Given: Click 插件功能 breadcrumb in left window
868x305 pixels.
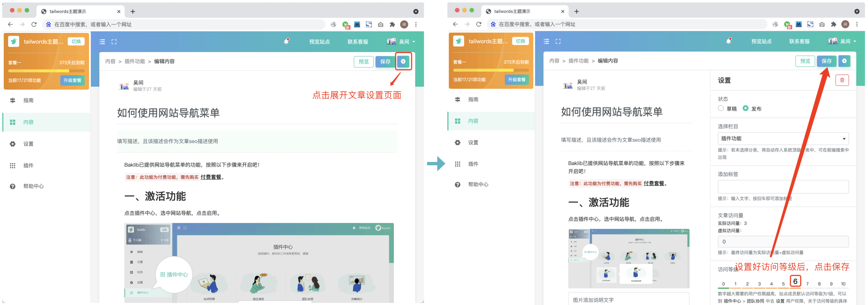Looking at the screenshot, I should pyautogui.click(x=134, y=61).
